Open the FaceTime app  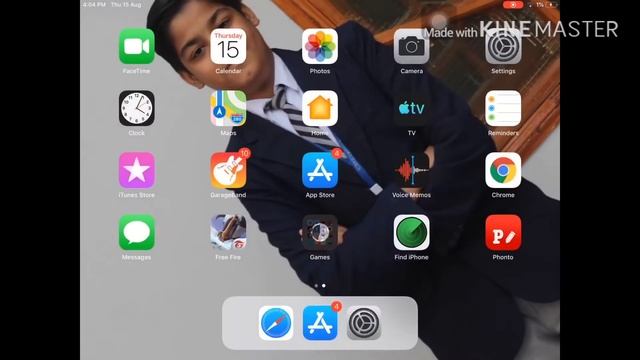(136, 46)
